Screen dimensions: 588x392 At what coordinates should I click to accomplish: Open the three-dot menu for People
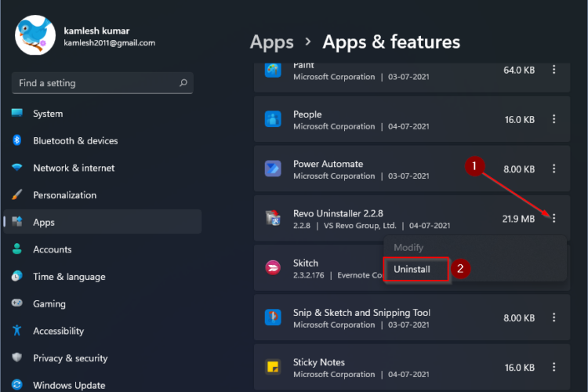coord(554,119)
